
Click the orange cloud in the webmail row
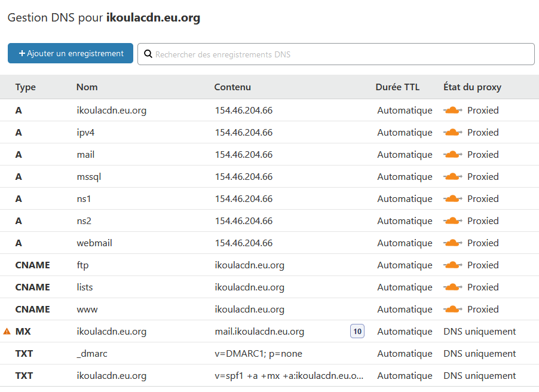453,243
